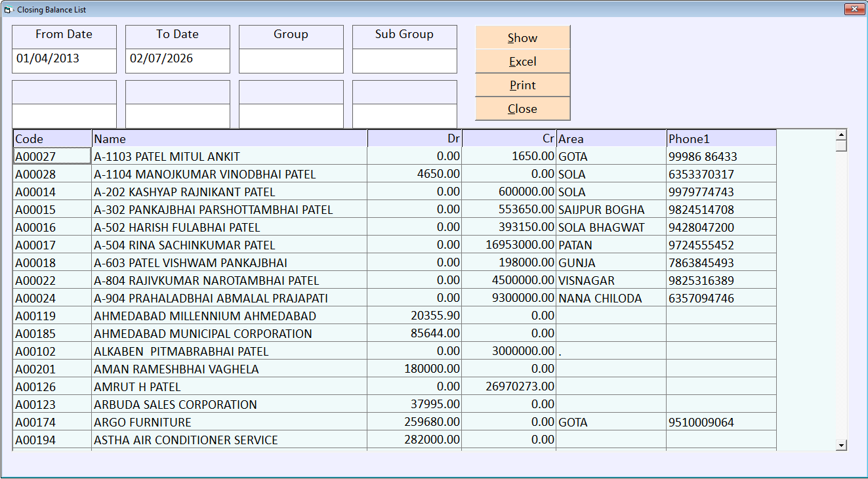Click the Cr column header
The height and width of the screenshot is (479, 868).
509,138
